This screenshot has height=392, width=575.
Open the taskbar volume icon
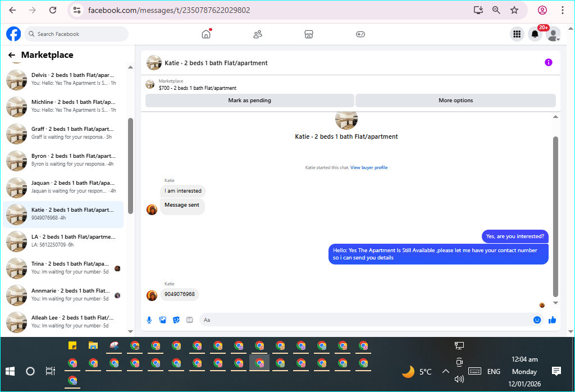pyautogui.click(x=459, y=379)
